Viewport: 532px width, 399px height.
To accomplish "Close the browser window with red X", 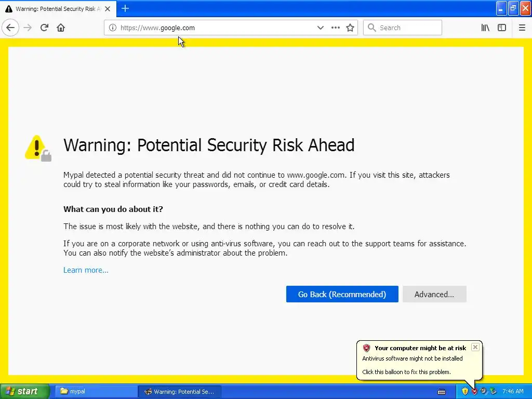I will click(x=526, y=8).
